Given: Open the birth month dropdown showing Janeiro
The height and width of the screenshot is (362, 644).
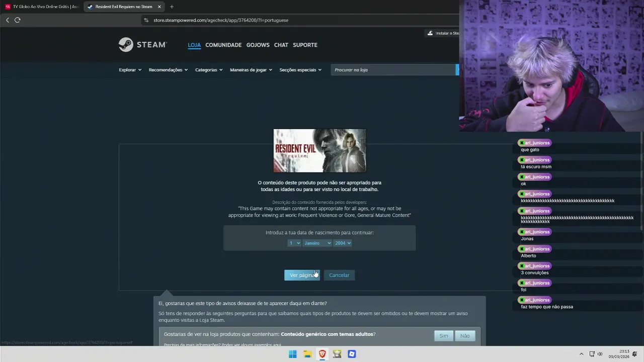Looking at the screenshot, I should (x=317, y=243).
